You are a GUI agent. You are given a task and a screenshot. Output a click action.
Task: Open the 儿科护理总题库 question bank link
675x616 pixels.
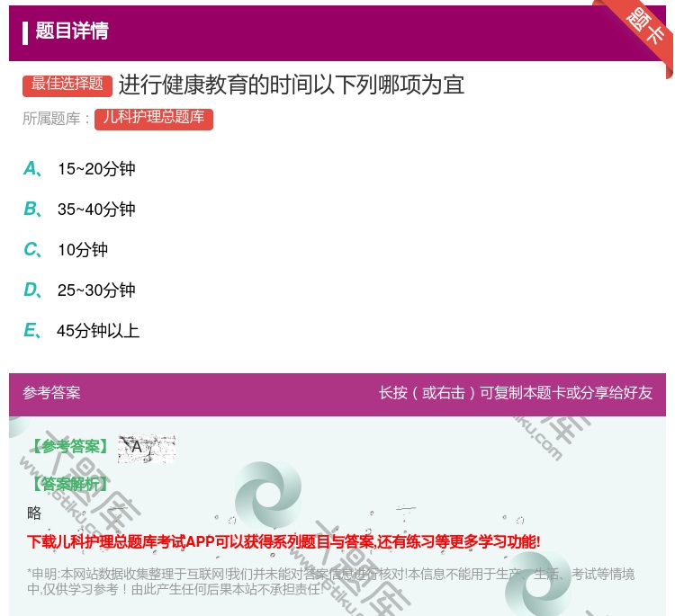pyautogui.click(x=154, y=118)
